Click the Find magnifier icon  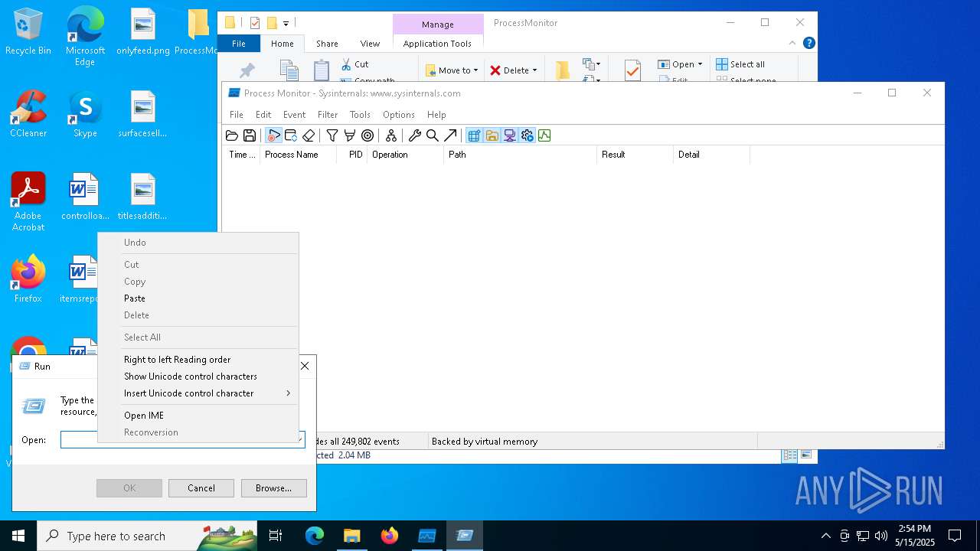pos(433,135)
